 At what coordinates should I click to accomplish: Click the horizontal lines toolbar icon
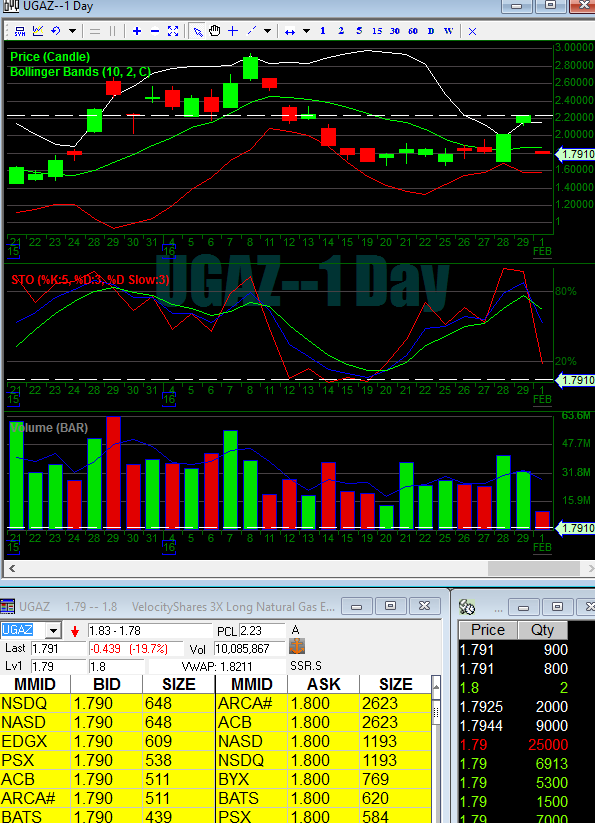point(95,31)
